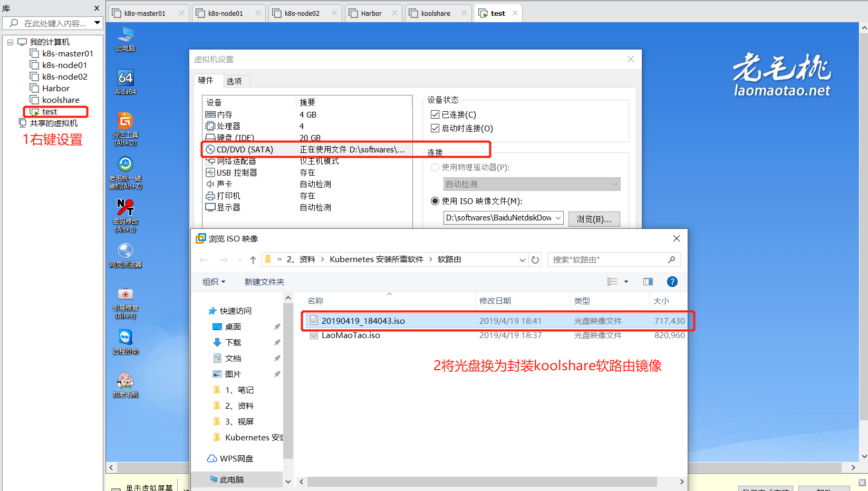868x491 pixels.
Task: Open the 找老毛桃 desktop icon
Action: [x=126, y=385]
